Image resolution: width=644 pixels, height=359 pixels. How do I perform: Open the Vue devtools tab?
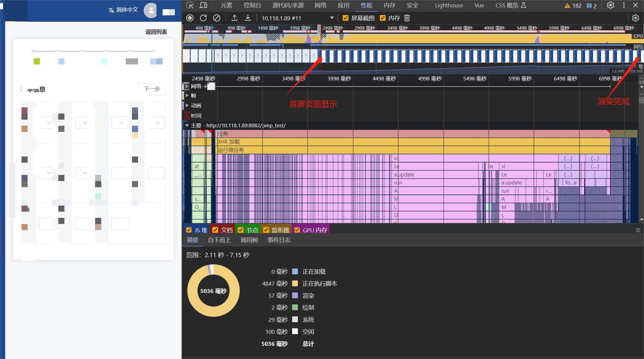tap(479, 5)
